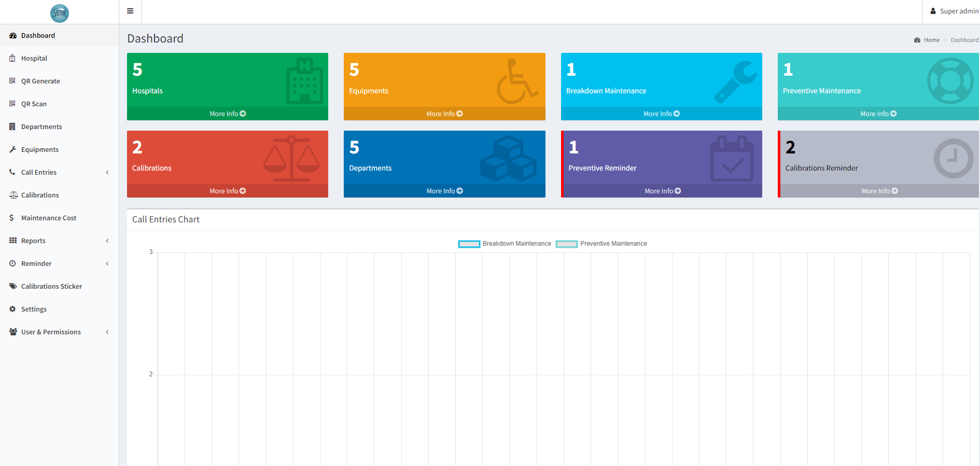Screen dimensions: 980x466
Task: Open the Maintenance Cost menu item
Action: 59,218
